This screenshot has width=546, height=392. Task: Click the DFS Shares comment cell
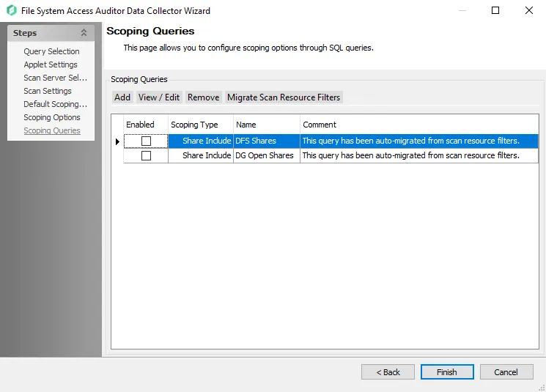tap(419, 141)
